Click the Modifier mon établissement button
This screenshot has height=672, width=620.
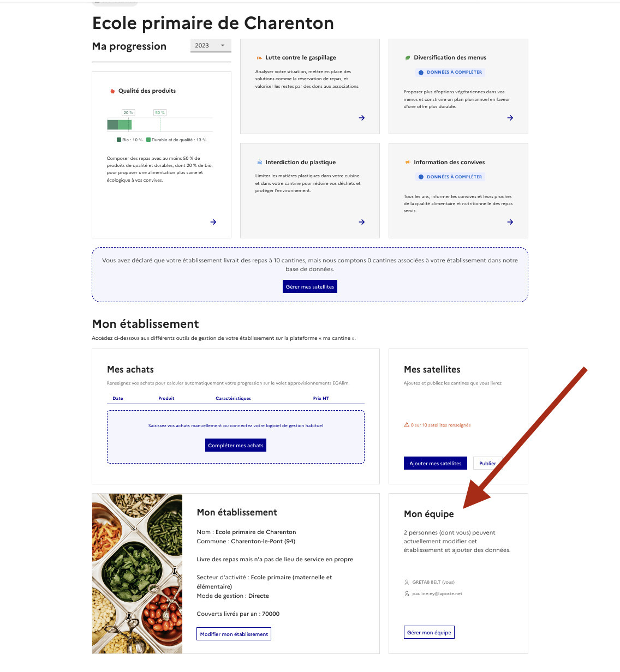234,634
